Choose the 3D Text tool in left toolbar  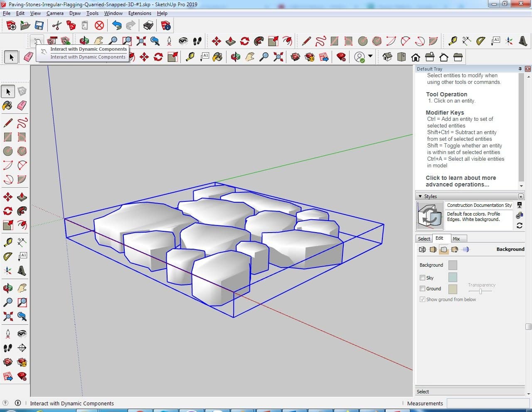22,271
